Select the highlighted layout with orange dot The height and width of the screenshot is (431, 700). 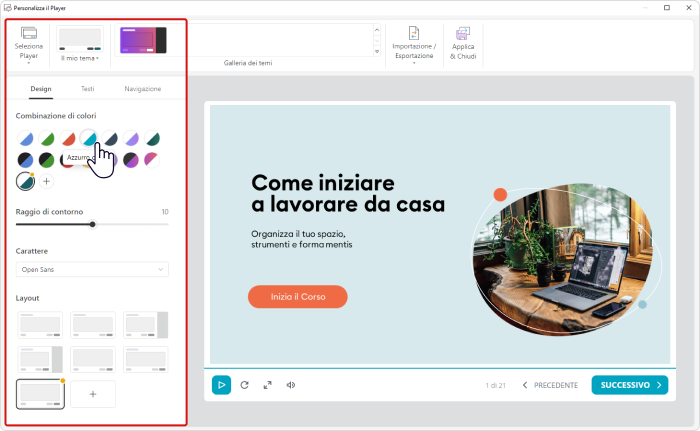(x=40, y=394)
